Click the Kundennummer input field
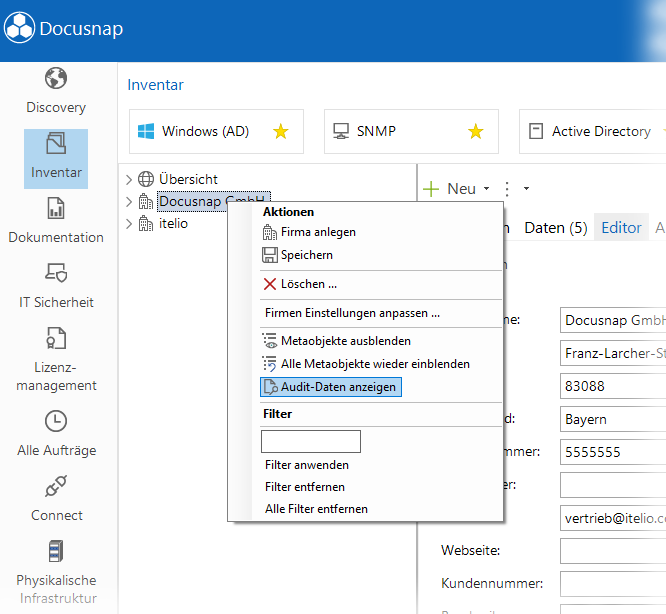Viewport: 666px width, 614px height. click(x=613, y=584)
